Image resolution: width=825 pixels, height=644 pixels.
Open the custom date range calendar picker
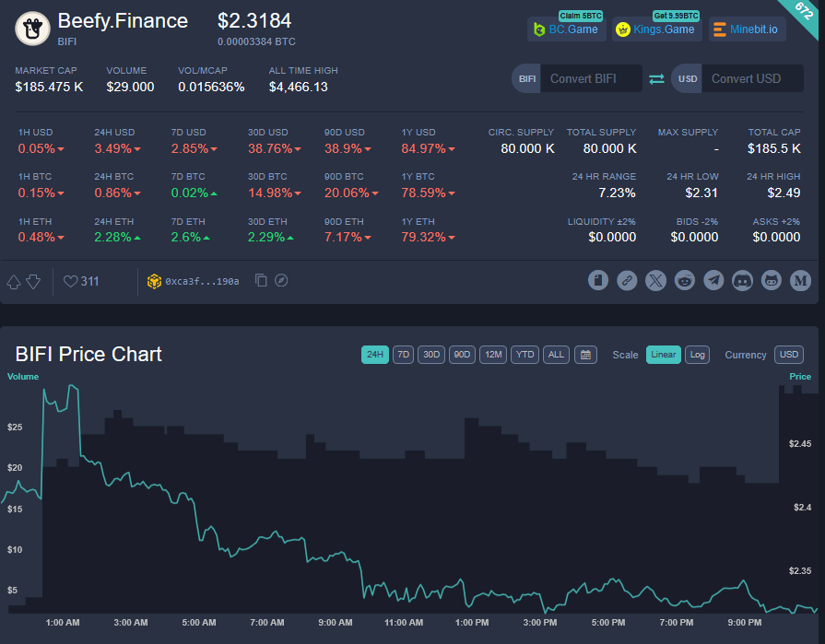584,355
